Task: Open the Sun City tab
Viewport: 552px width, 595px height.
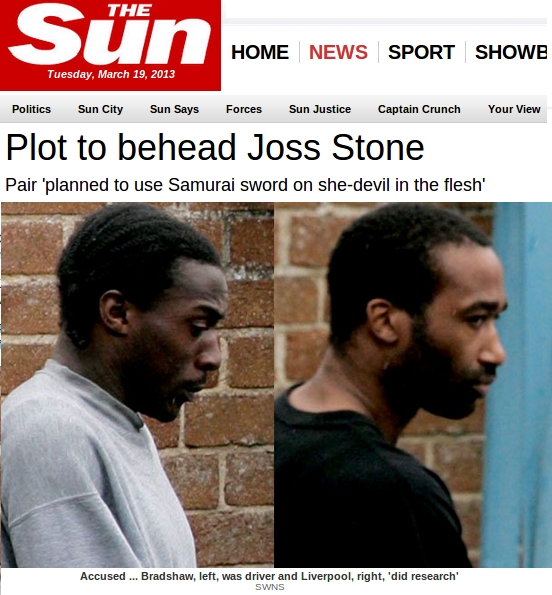Action: pyautogui.click(x=101, y=109)
